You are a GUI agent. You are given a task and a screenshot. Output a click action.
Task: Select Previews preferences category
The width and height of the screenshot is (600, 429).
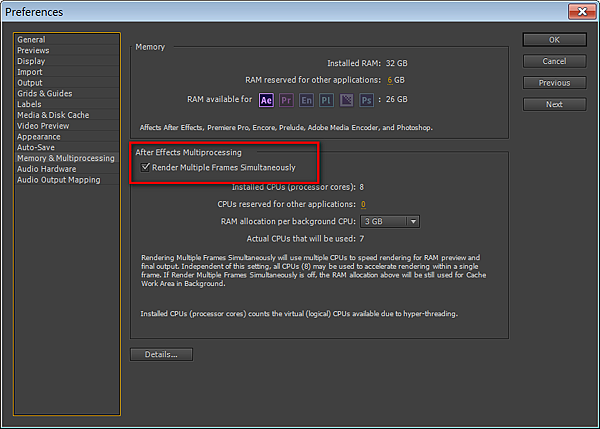(x=67, y=51)
